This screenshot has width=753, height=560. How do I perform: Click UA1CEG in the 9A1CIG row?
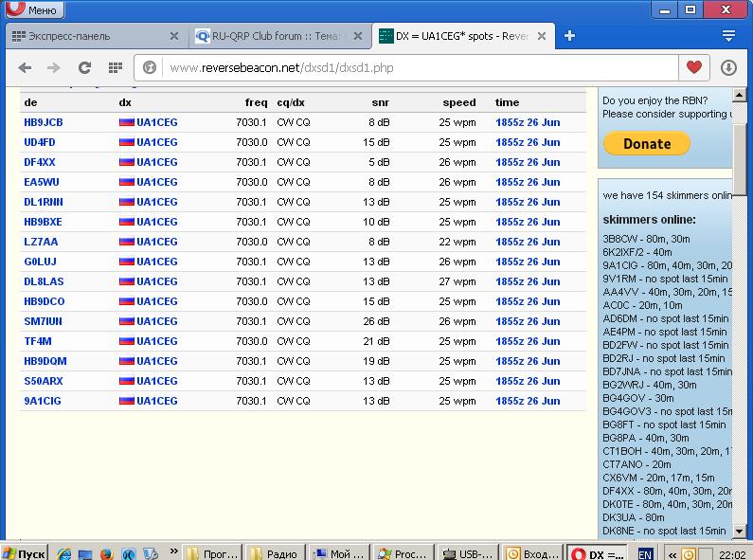156,401
